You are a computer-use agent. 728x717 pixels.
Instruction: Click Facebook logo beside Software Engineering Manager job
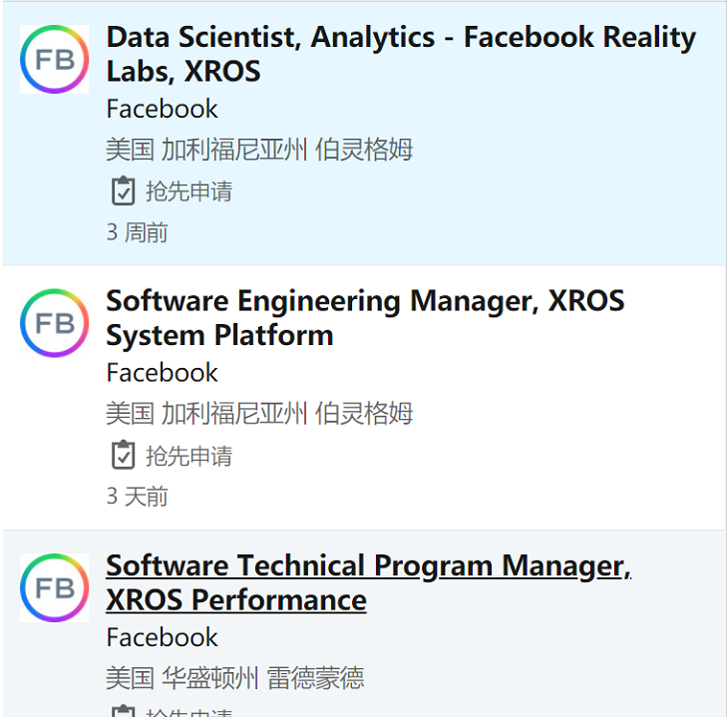click(55, 323)
